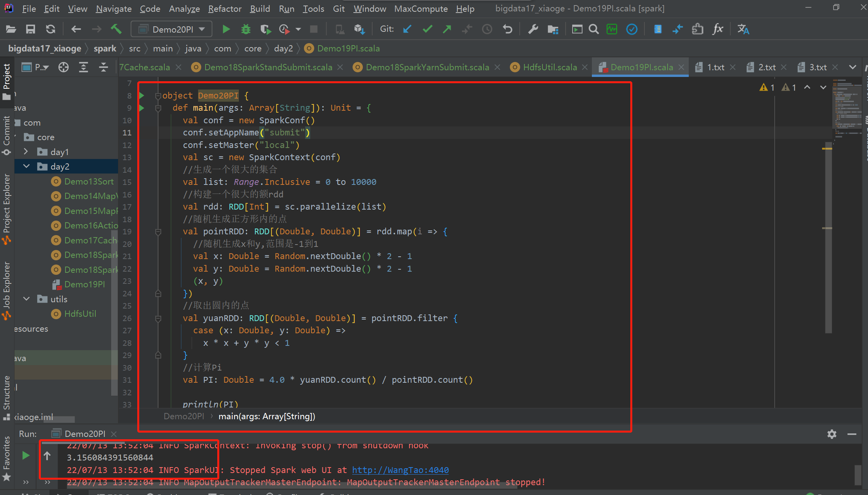Click the Build project hammer icon
Image resolution: width=868 pixels, height=495 pixels.
click(x=116, y=29)
